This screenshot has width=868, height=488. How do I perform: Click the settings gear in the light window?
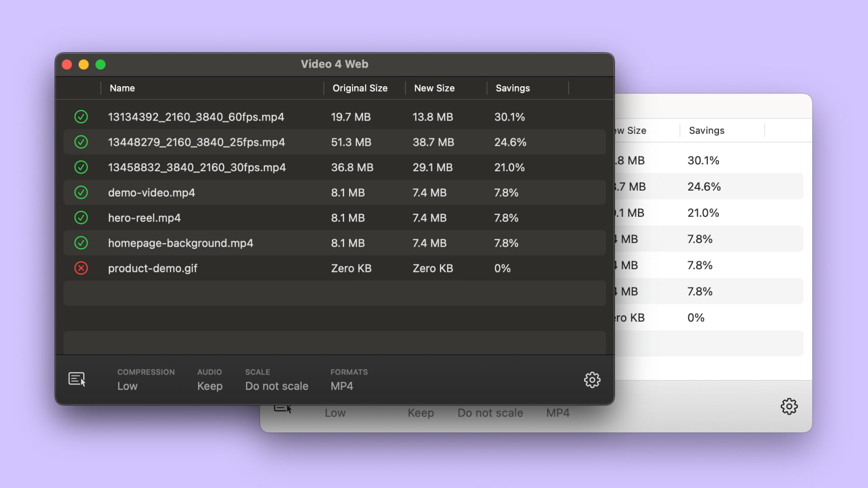(789, 406)
